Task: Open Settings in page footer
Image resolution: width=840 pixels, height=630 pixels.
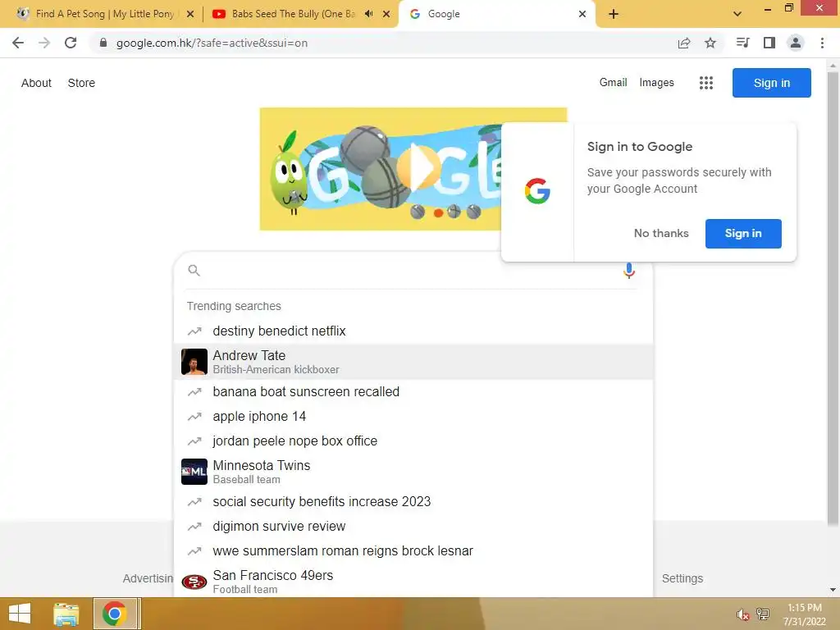Action: [682, 578]
